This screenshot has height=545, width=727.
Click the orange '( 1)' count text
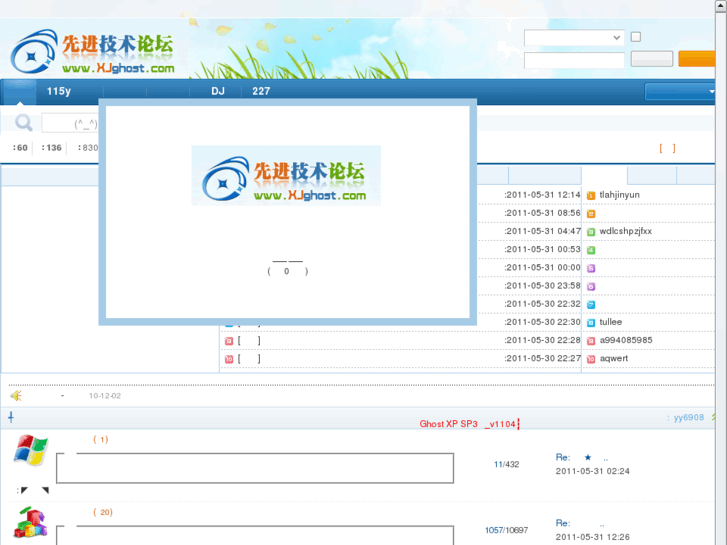click(x=101, y=439)
